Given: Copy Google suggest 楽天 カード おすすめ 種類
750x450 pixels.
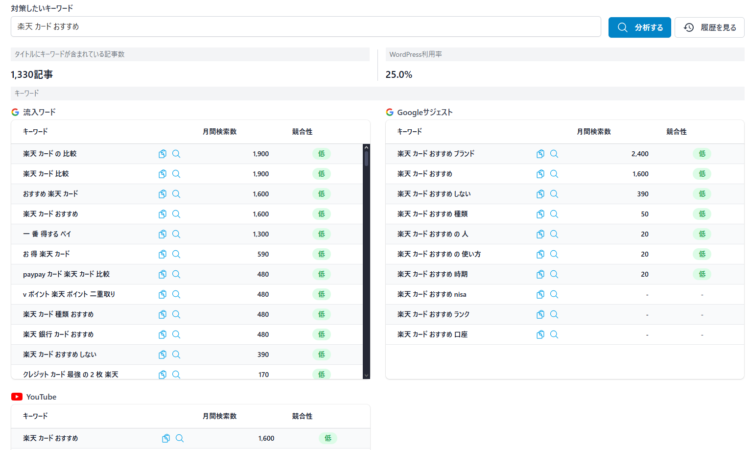Looking at the screenshot, I should 540,214.
